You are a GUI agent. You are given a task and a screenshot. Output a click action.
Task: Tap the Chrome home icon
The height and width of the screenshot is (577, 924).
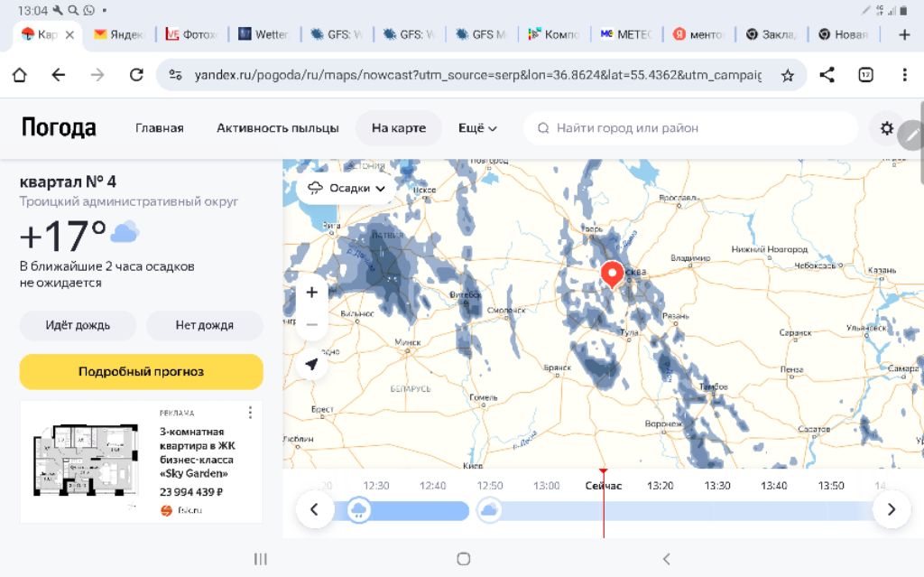tap(20, 75)
